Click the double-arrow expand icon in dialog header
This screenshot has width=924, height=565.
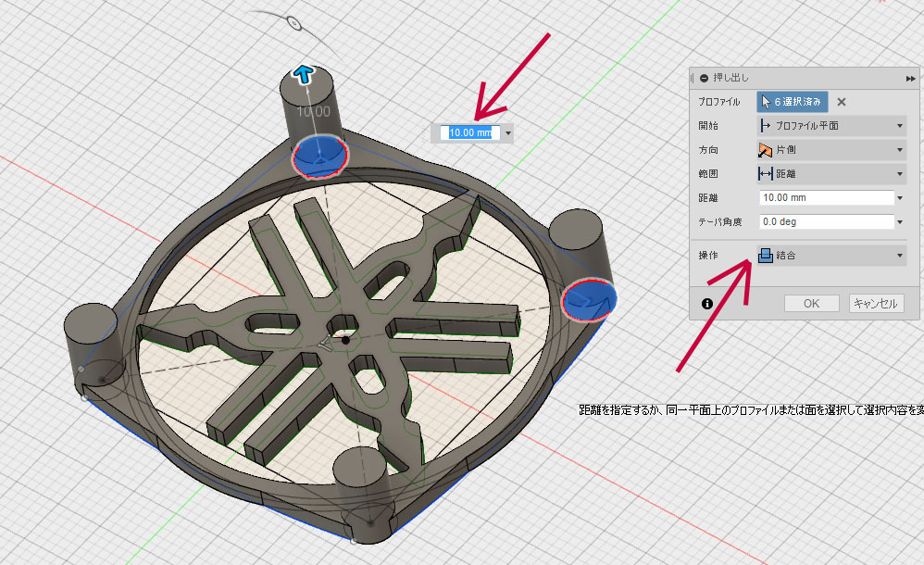point(910,79)
